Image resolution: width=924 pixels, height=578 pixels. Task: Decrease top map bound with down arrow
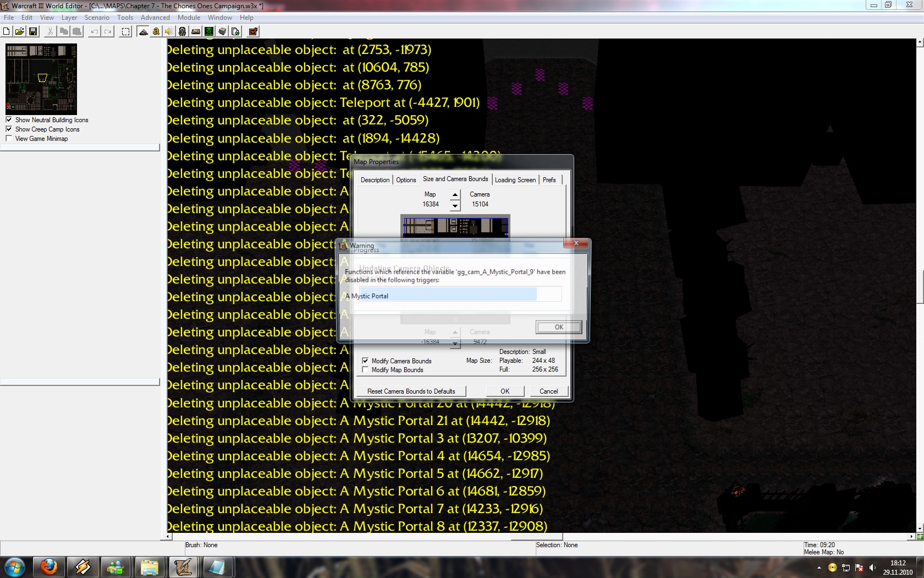[x=455, y=206]
